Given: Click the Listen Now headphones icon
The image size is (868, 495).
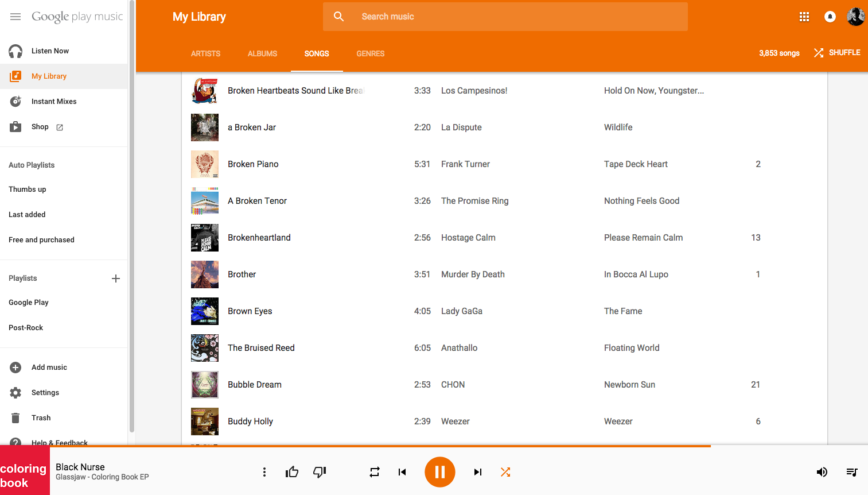Looking at the screenshot, I should click(15, 51).
